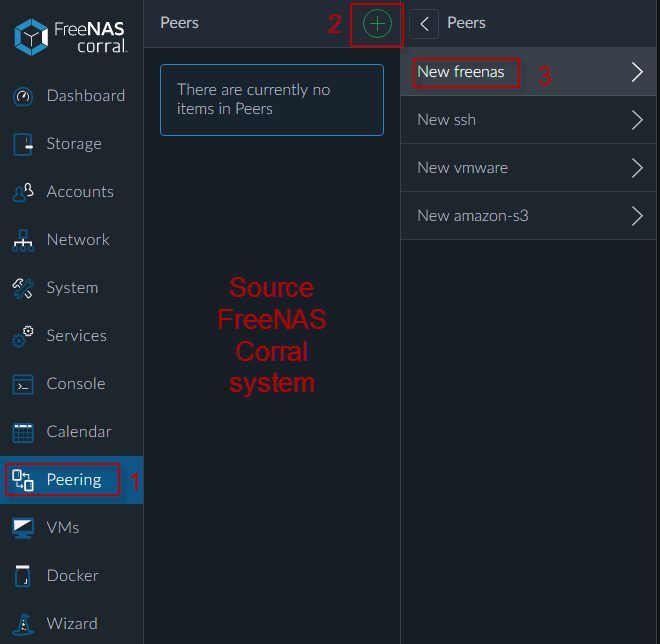This screenshot has width=660, height=644.
Task: Launch the Wizard hat icon
Action: [23, 624]
